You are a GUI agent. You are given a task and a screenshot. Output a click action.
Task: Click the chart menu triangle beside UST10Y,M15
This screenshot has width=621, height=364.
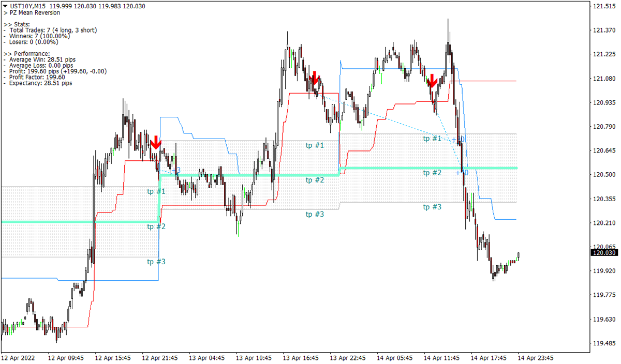pyautogui.click(x=5, y=6)
